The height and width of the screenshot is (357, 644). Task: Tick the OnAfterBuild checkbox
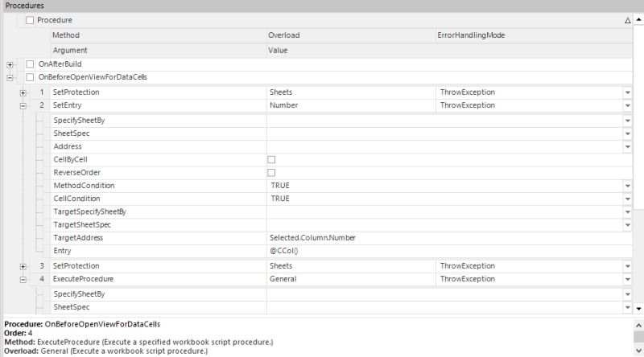[30, 64]
